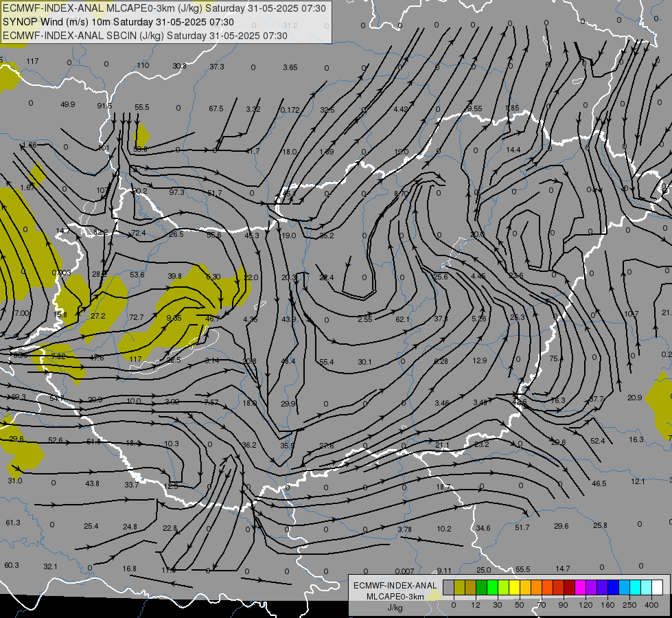The height and width of the screenshot is (618, 672).
Task: Click the legend tick label 160
Action: [x=607, y=605]
